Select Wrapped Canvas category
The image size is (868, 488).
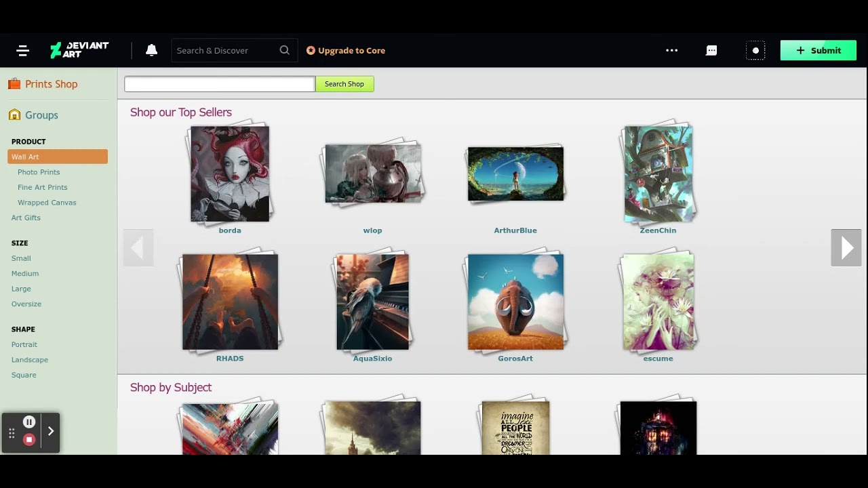[47, 203]
